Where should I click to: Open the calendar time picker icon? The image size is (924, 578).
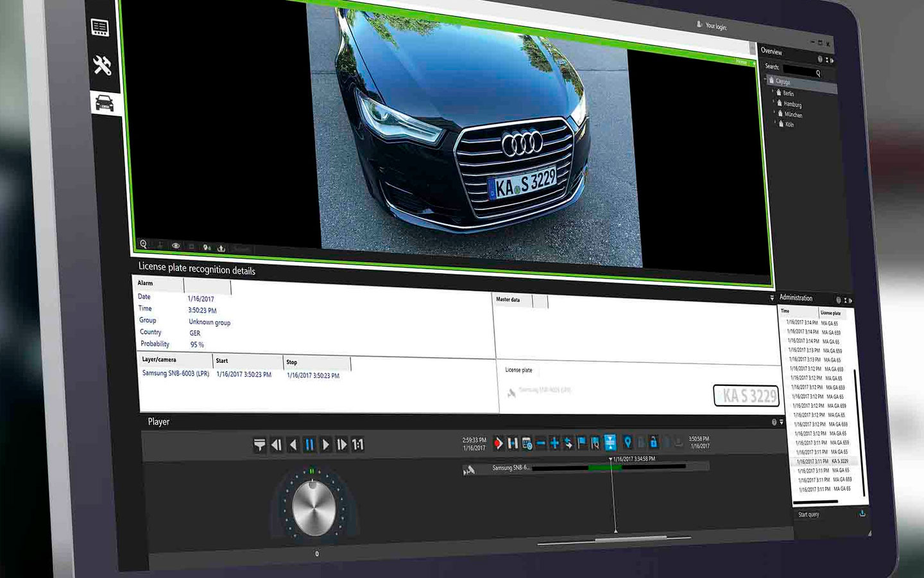pyautogui.click(x=527, y=443)
